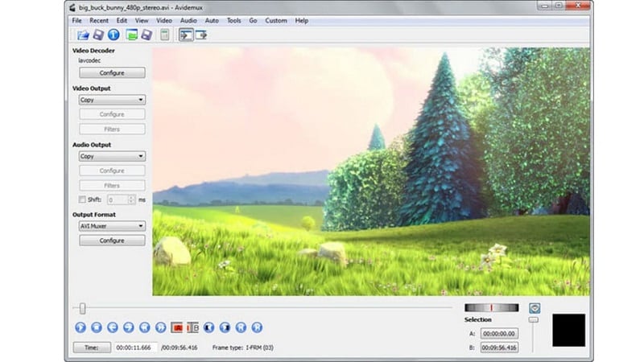
Task: Click the current time field 00:00:11.666
Action: (x=135, y=348)
